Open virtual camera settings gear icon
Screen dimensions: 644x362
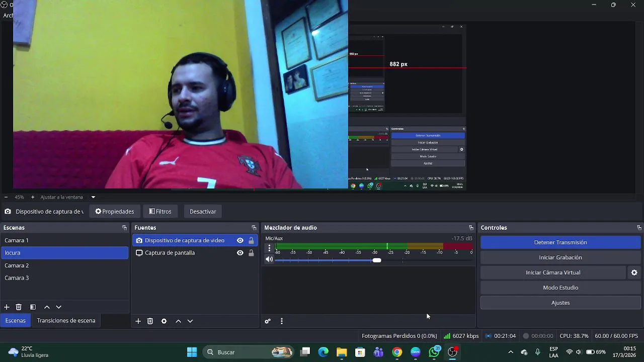(x=634, y=273)
